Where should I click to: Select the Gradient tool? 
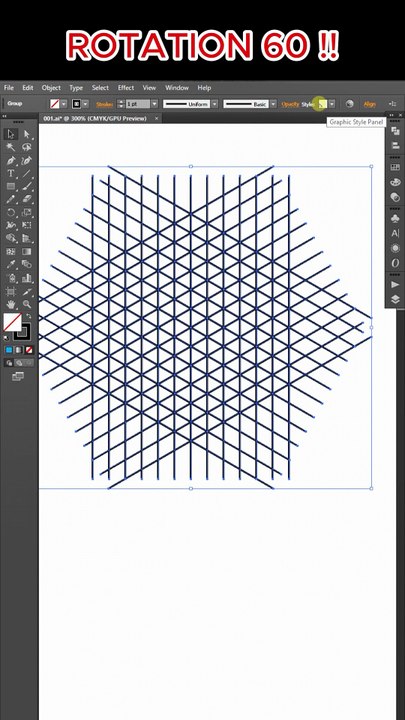(x=27, y=252)
